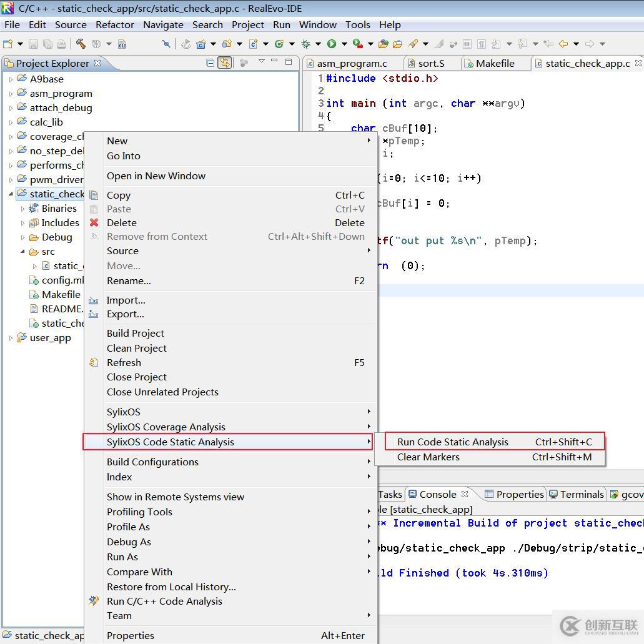Click the Back arrow navigation icon in toolbar
Viewport: 644px width, 644px height.
[x=563, y=44]
